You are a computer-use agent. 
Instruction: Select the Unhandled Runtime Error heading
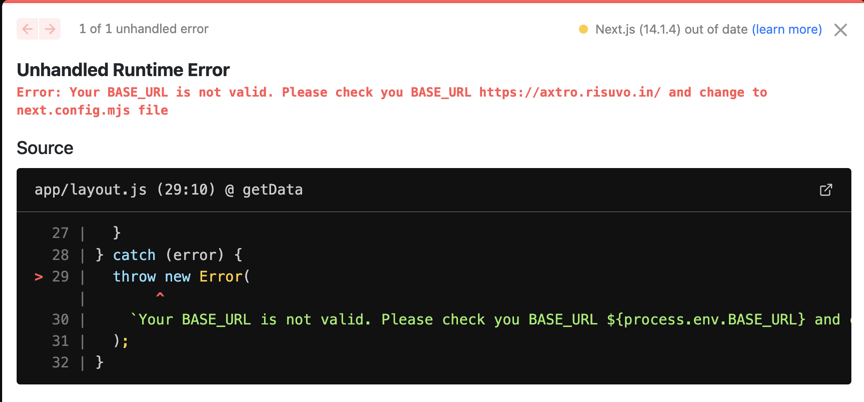[x=123, y=70]
